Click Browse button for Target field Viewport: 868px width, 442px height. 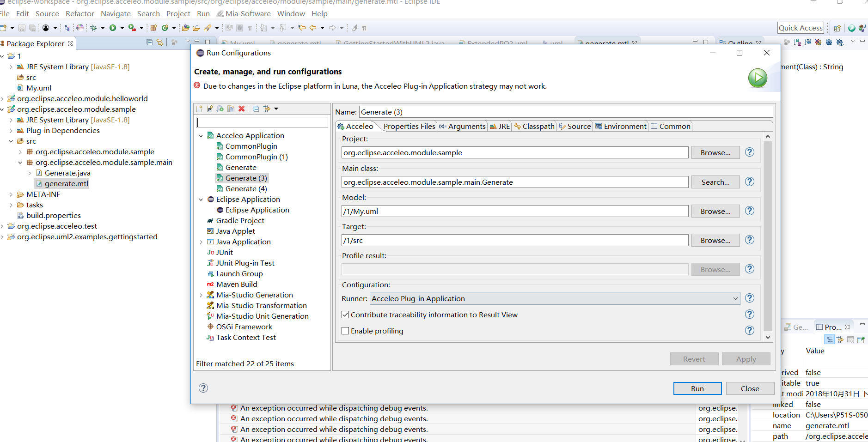point(715,241)
